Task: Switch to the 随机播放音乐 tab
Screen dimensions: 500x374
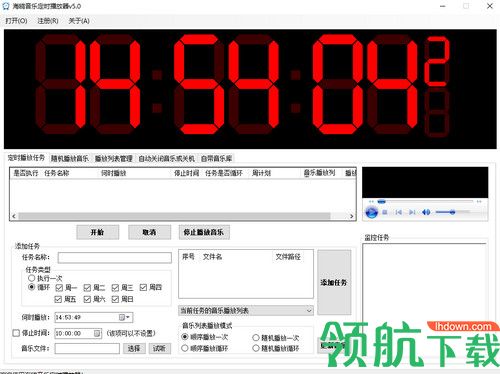Action: point(70,159)
